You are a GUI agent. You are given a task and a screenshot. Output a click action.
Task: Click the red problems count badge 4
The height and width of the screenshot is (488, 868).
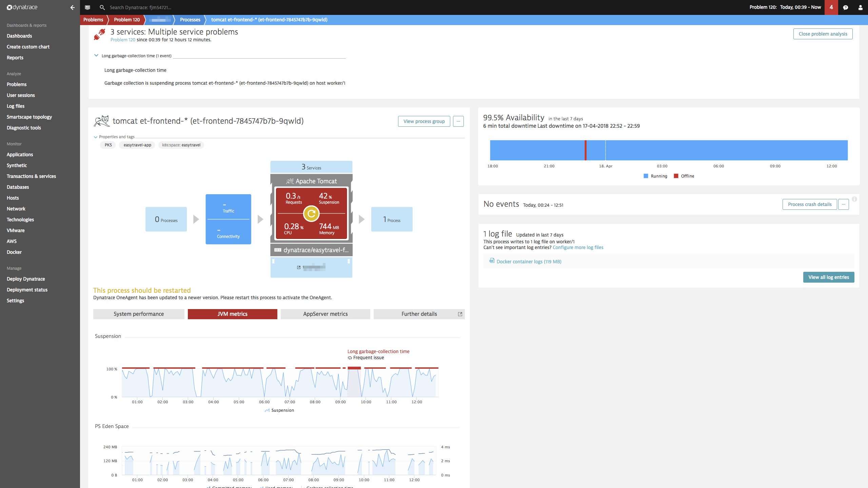click(x=831, y=7)
